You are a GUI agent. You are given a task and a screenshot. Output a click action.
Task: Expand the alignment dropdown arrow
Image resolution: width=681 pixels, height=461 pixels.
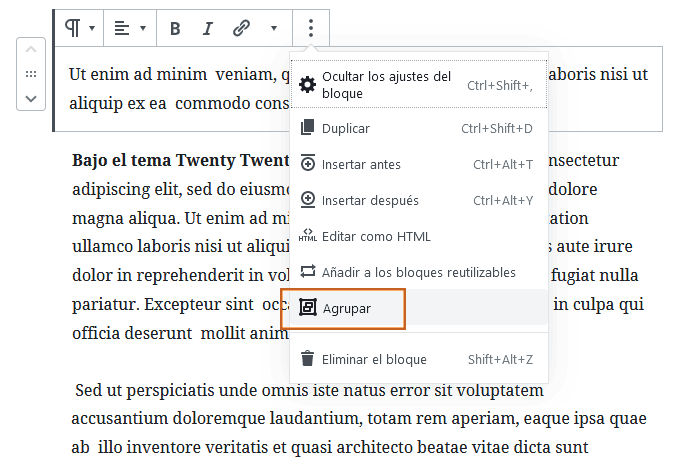click(x=143, y=28)
